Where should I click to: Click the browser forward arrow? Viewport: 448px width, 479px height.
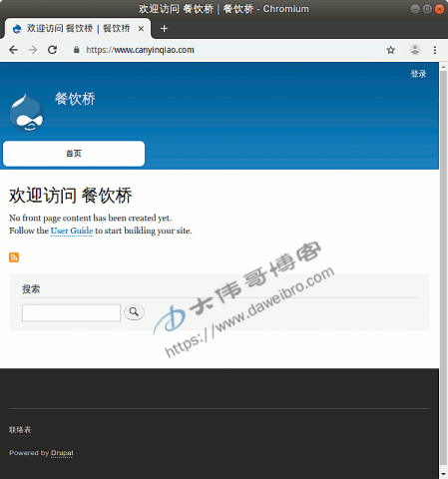(33, 50)
